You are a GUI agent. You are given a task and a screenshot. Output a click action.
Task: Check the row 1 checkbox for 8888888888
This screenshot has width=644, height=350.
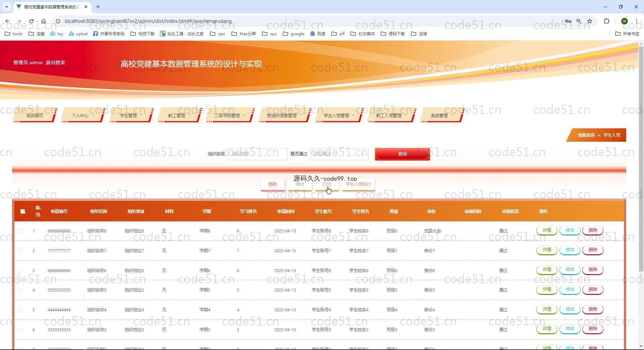[x=20, y=231]
